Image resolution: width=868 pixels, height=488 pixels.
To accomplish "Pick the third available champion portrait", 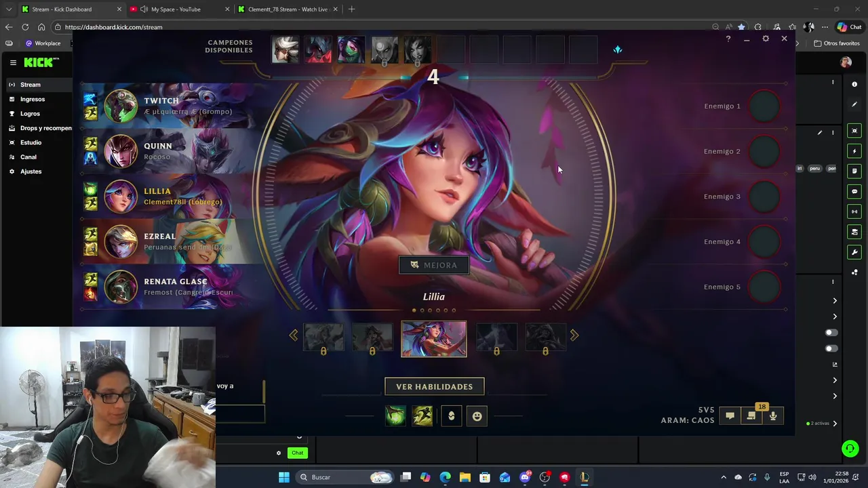I will 351,50.
